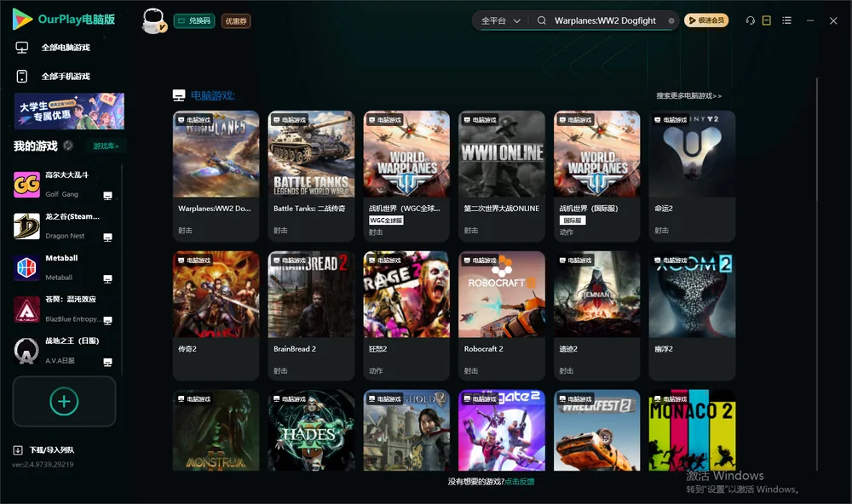Open the 极速会员 membership button
852x504 pixels.
tap(706, 20)
